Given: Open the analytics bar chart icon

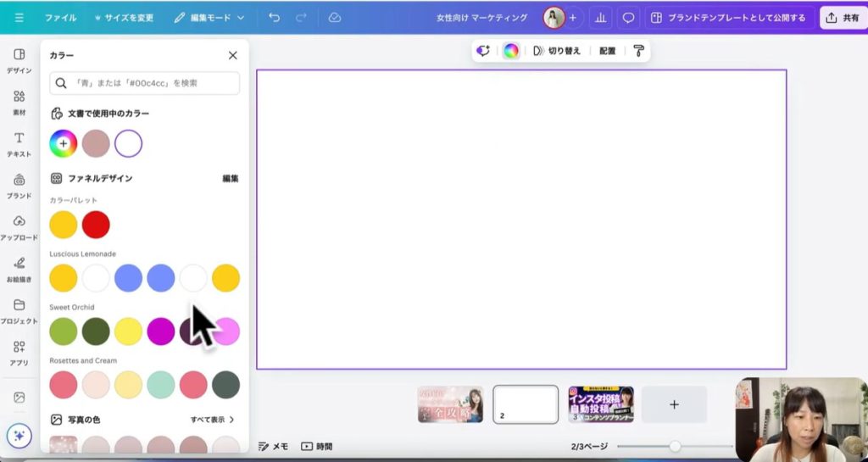Looking at the screenshot, I should point(601,18).
